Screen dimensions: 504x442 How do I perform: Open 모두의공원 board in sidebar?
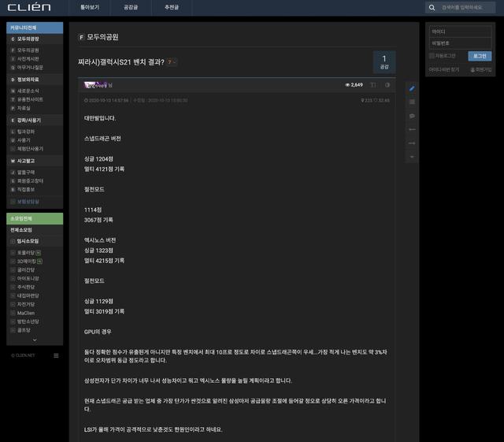[x=28, y=50]
